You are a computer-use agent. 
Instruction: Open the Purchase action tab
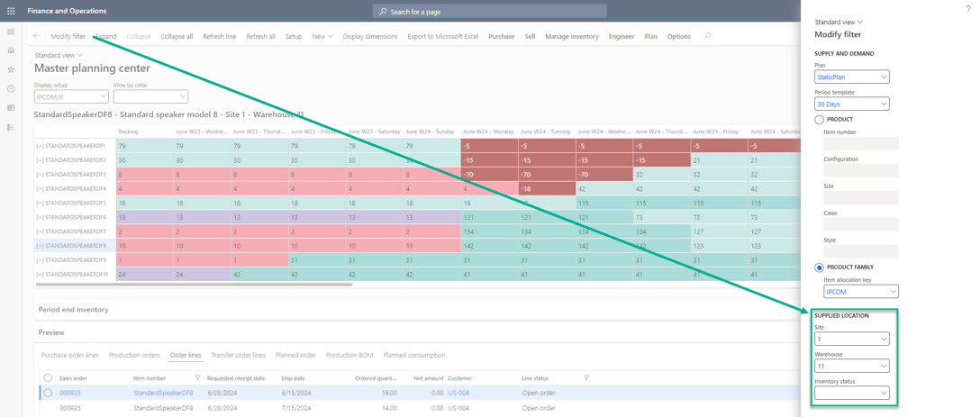point(501,36)
